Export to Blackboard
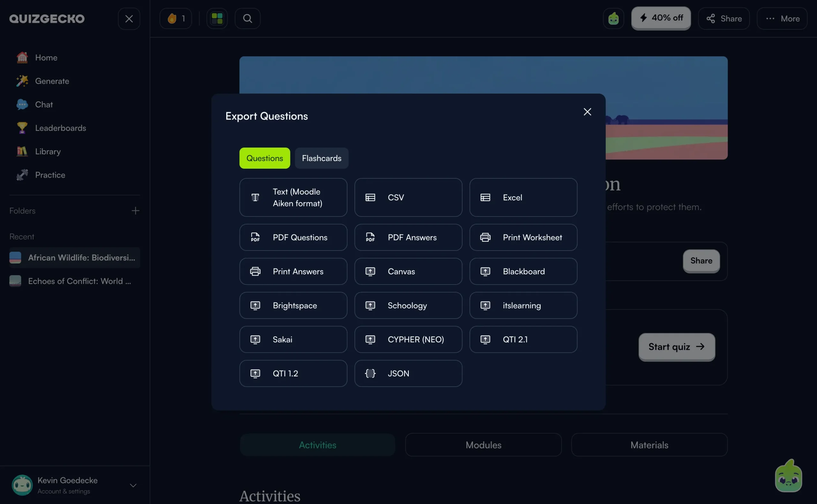This screenshot has height=504, width=817. pyautogui.click(x=523, y=271)
